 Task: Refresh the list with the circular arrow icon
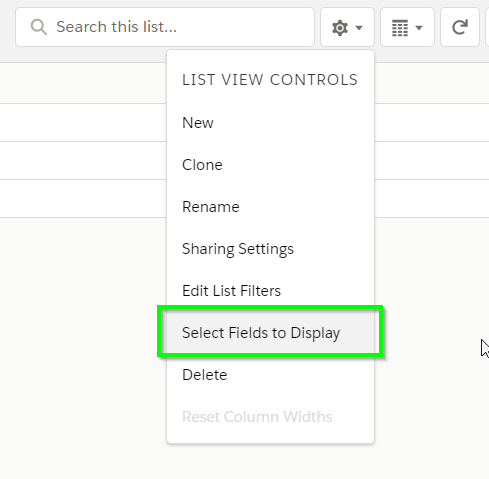pos(460,27)
